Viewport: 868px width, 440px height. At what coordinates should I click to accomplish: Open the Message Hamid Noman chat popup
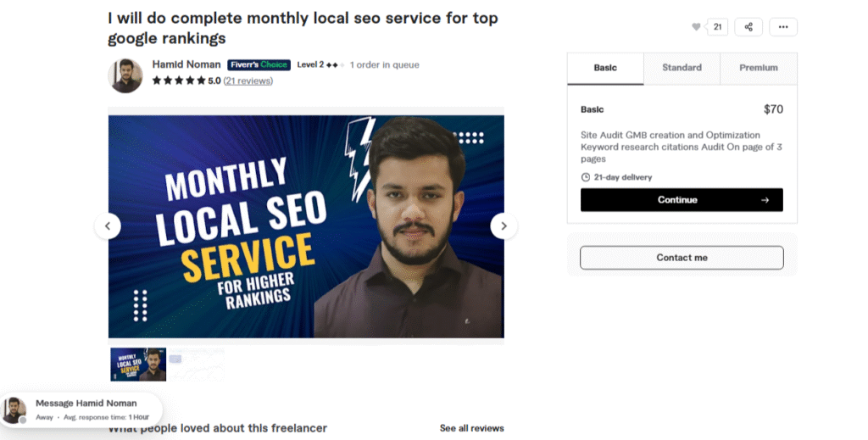point(86,404)
